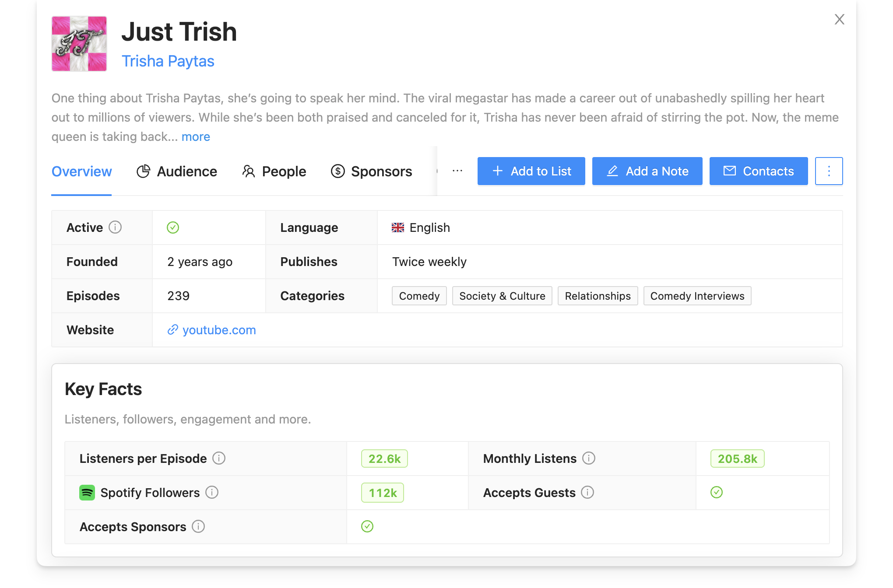
Task: Click the link icon beside youtube.com
Action: (172, 330)
